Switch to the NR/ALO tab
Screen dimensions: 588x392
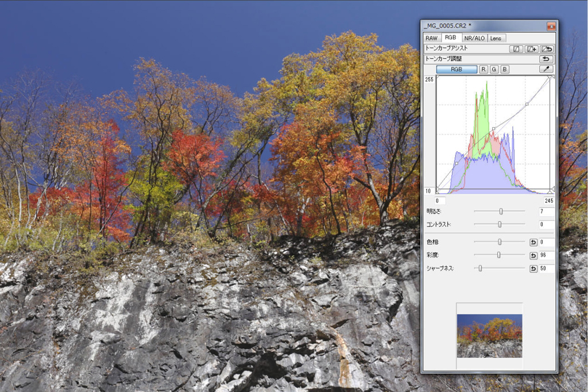pos(474,38)
